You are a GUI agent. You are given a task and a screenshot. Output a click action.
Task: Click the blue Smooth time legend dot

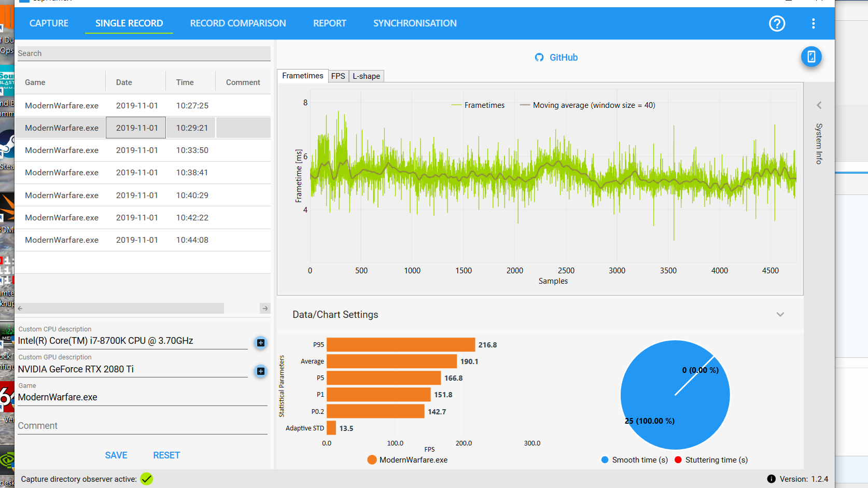[x=605, y=460]
